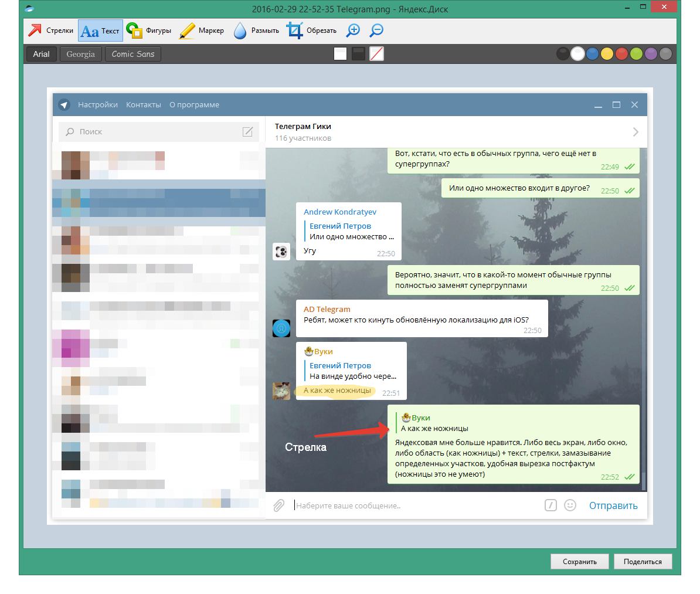Click Andrew Kondratyev sender name
This screenshot has height=594, width=700.
click(x=339, y=212)
